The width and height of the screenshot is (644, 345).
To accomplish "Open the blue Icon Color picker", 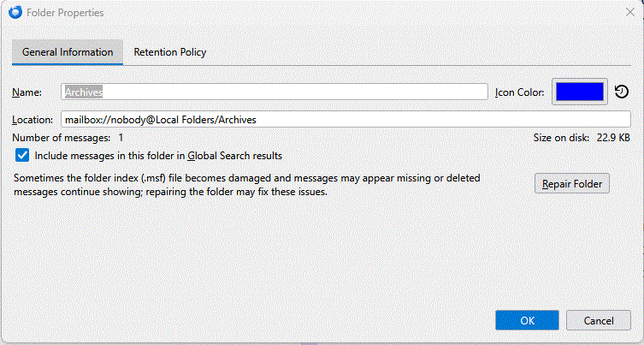I will click(580, 92).
